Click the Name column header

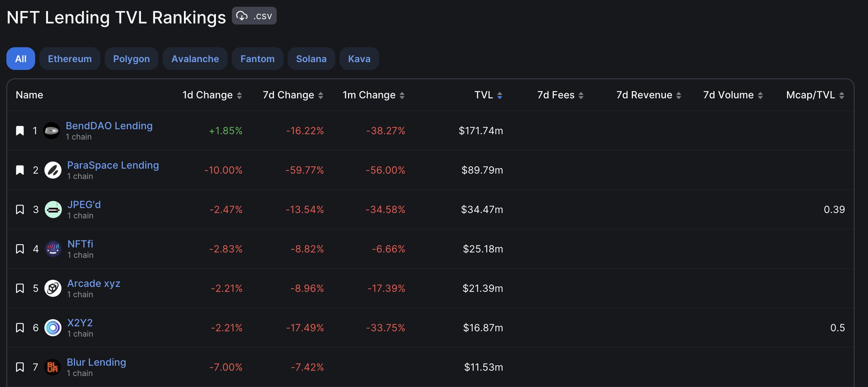(29, 95)
